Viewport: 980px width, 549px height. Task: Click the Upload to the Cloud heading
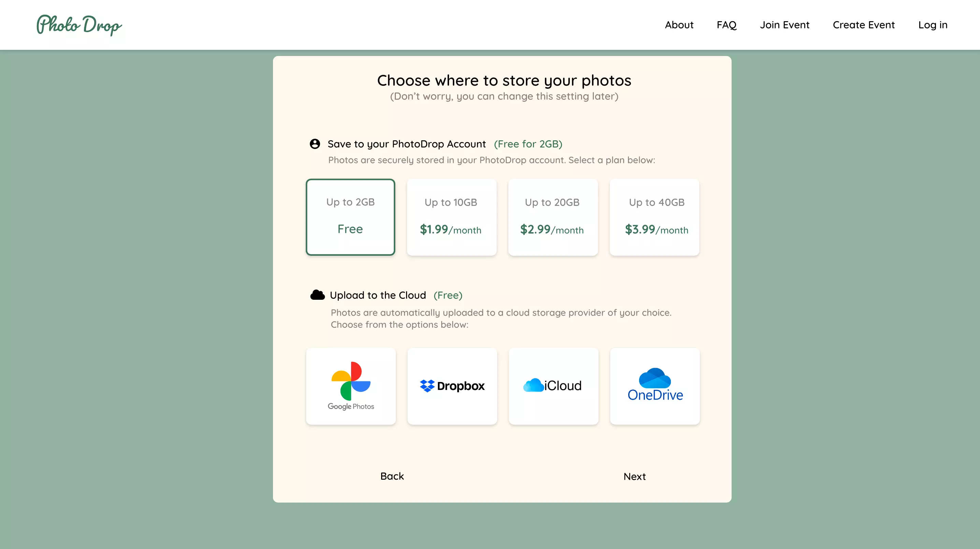377,295
